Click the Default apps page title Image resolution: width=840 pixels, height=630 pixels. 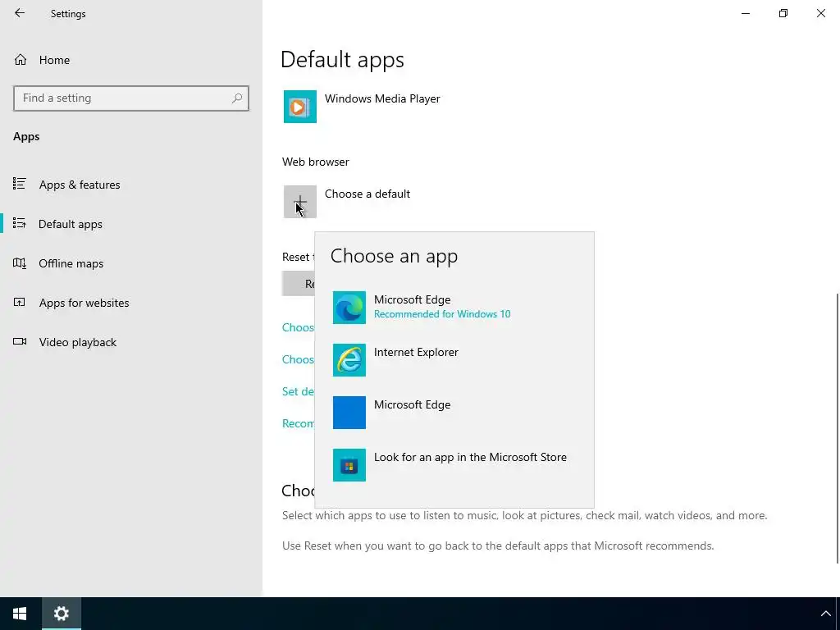342,59
